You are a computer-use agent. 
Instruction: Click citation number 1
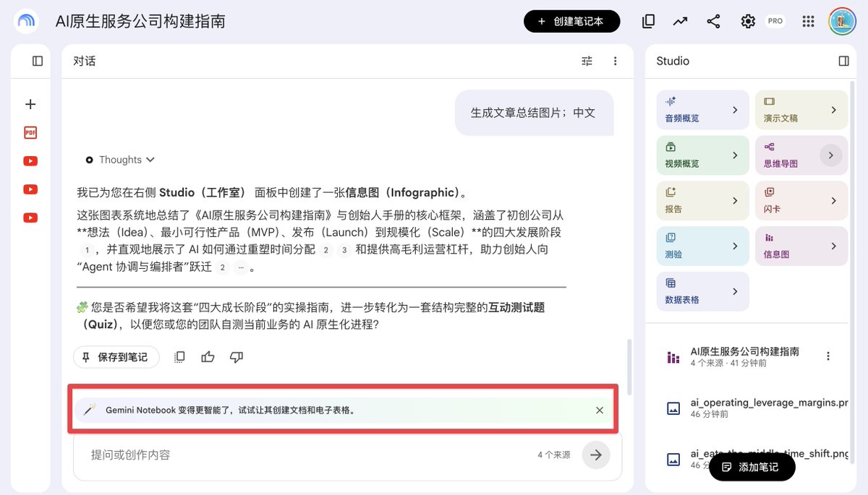[87, 250]
